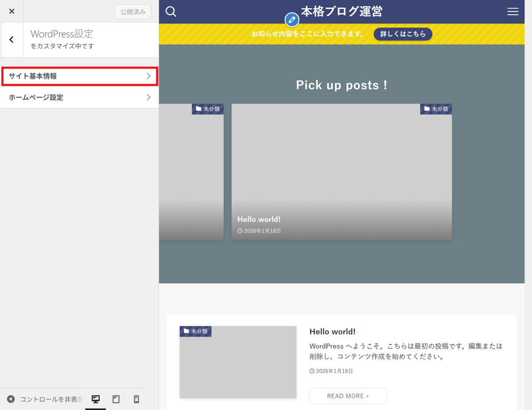This screenshot has width=532, height=410.
Task: Click the 未分類 category tag on slider card
Action: 436,109
